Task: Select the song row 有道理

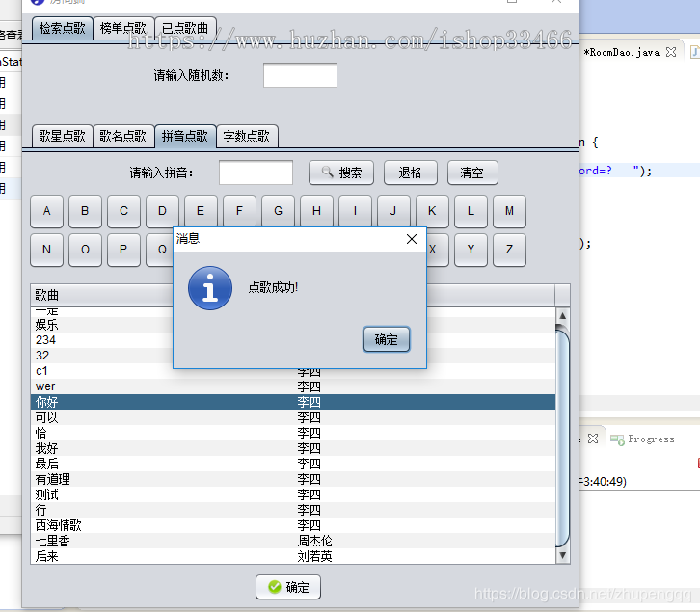Action: click(x=293, y=479)
